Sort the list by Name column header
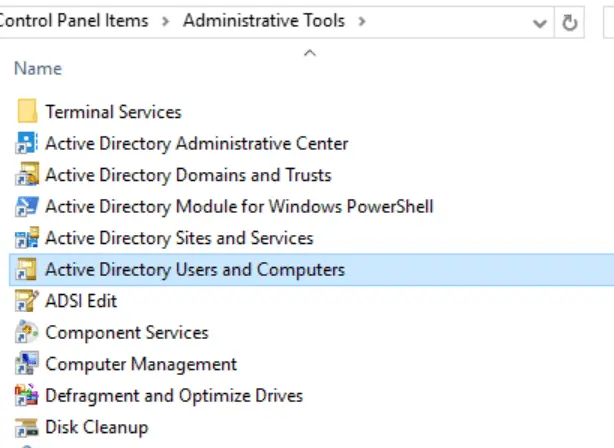 (38, 68)
